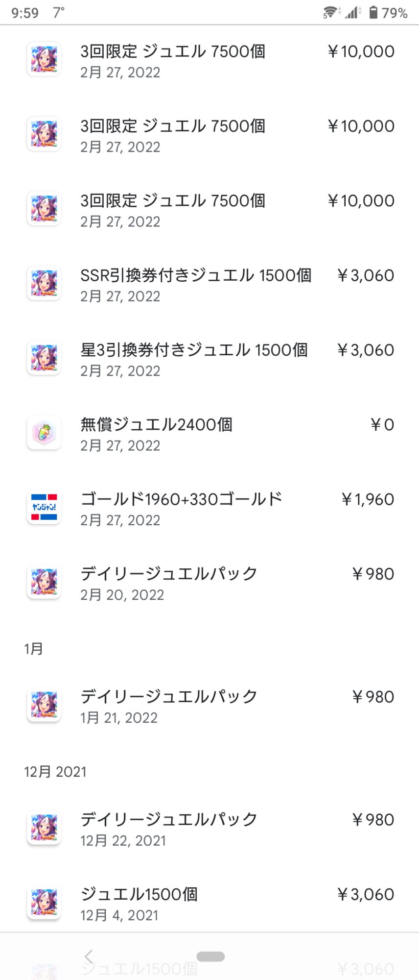Select the 無償ジュエル2400個 purchase title
419x980 pixels.
click(156, 425)
